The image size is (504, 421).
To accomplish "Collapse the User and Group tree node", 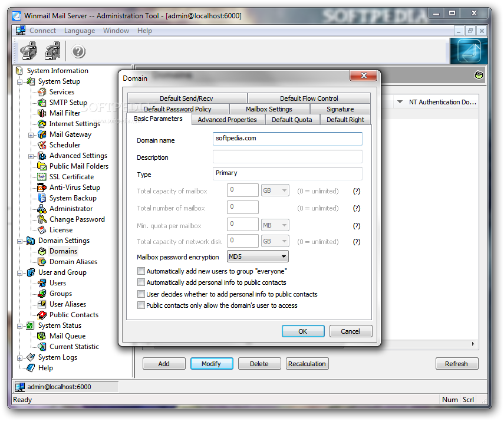I will pos(19,273).
